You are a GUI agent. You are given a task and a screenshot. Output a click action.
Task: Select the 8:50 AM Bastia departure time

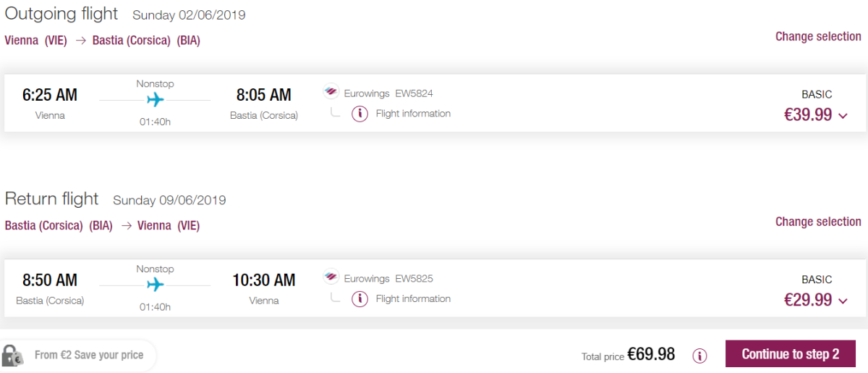click(50, 280)
